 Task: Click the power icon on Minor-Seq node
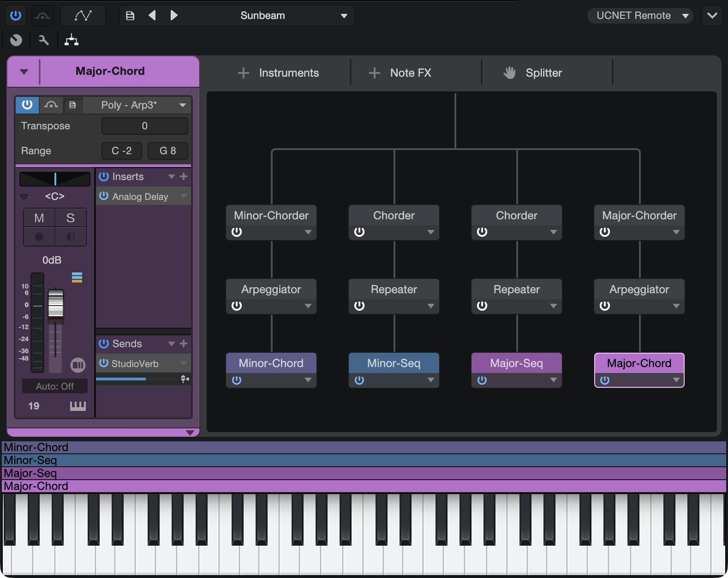coord(359,380)
